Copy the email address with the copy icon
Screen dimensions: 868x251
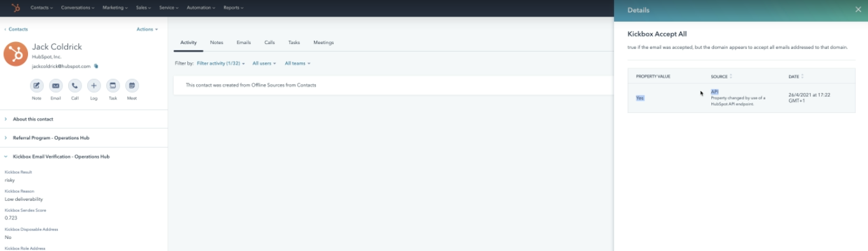coord(96,66)
